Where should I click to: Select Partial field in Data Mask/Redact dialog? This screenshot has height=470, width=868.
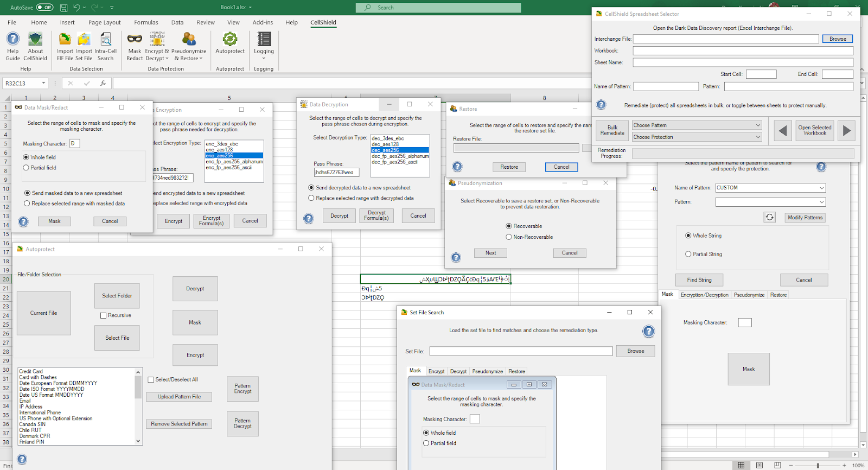coord(26,168)
